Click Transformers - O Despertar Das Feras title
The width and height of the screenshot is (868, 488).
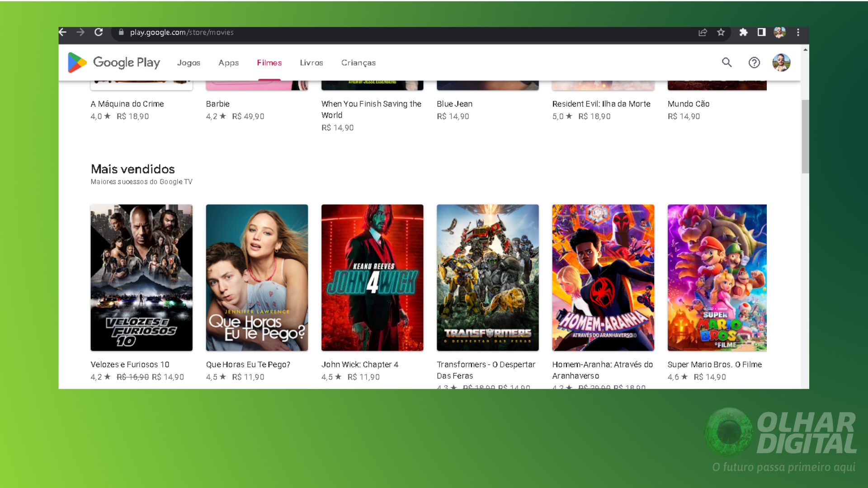[486, 370]
